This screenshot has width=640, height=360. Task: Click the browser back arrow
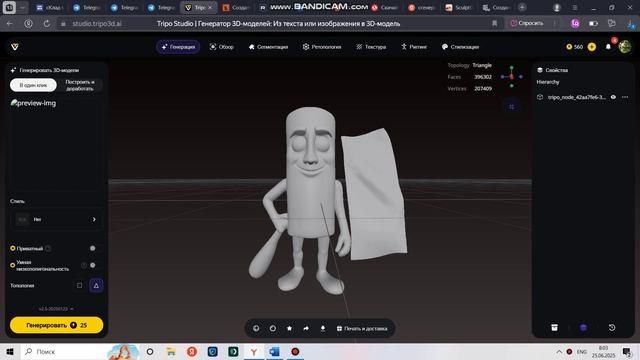coord(10,24)
